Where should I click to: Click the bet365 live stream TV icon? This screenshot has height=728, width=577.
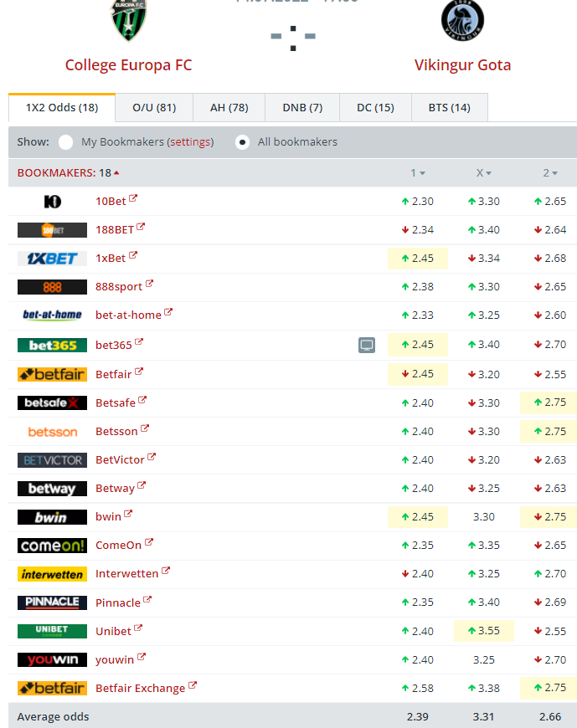(366, 345)
